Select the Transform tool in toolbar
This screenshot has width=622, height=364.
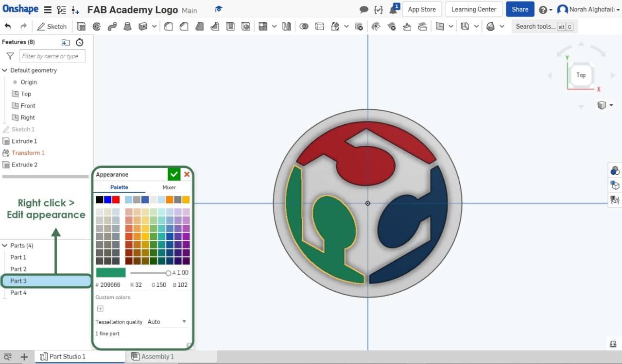[334, 26]
